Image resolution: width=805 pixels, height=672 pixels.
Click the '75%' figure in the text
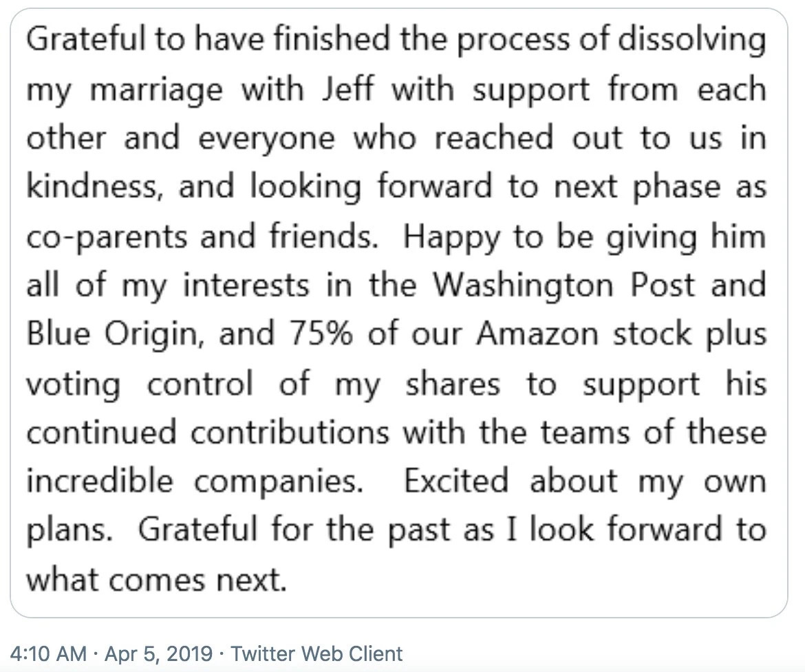pos(321,334)
